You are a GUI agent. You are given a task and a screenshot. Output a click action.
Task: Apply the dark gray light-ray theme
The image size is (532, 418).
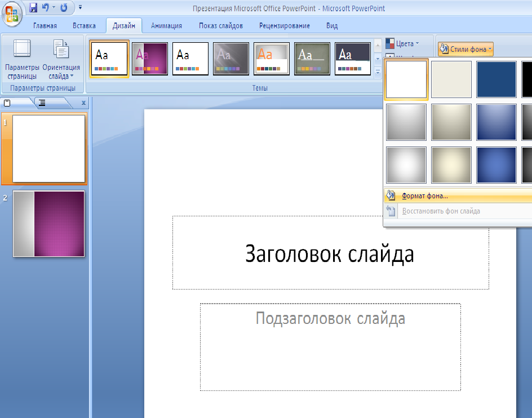point(230,59)
